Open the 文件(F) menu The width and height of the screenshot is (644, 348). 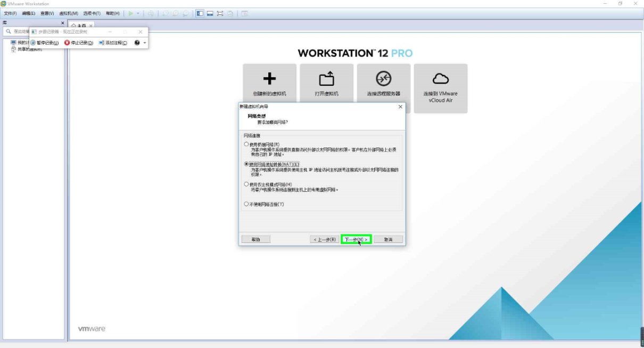click(11, 13)
